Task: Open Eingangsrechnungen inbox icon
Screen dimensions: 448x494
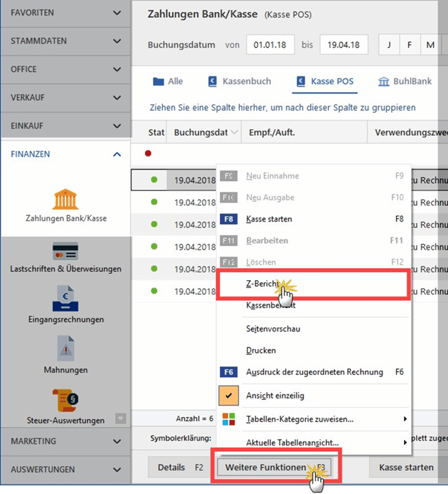Action: point(66,298)
